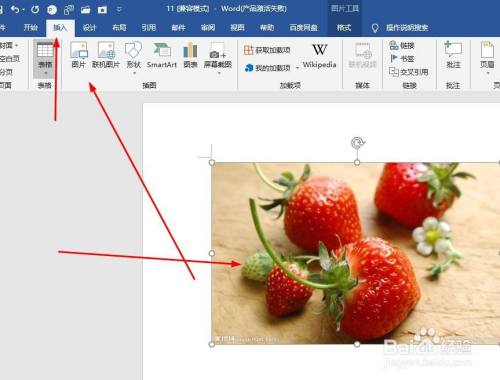Open the 审阅 (Review) tab
The image size is (500, 380).
(x=208, y=28)
